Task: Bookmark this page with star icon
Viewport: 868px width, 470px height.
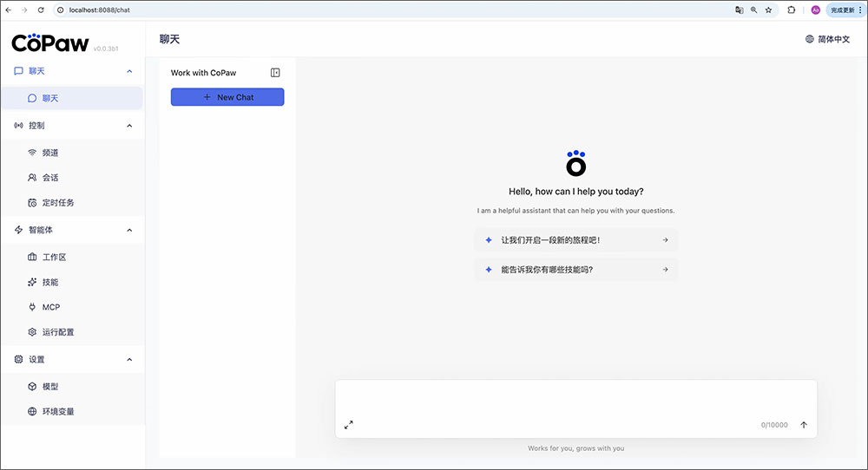Action: (768, 10)
